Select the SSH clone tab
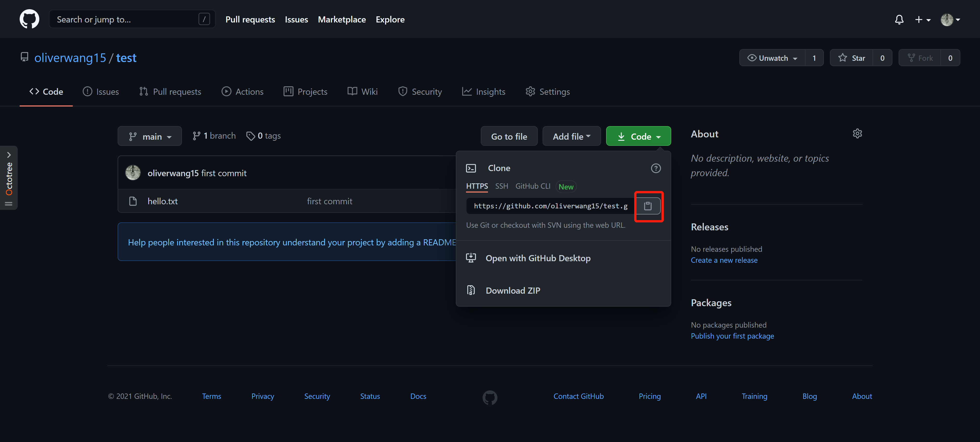The width and height of the screenshot is (980, 442). tap(501, 186)
